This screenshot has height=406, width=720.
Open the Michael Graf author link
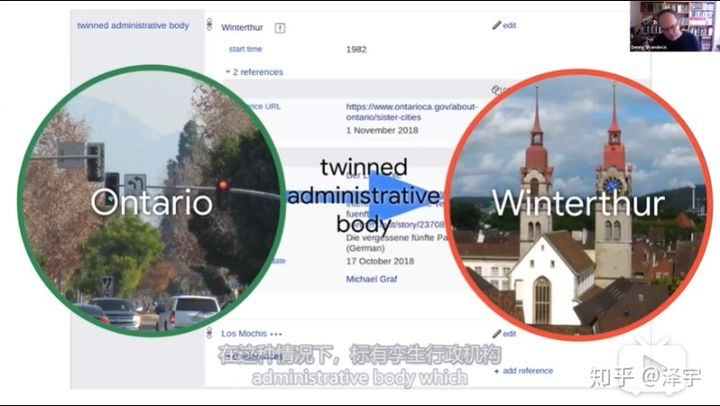(371, 279)
